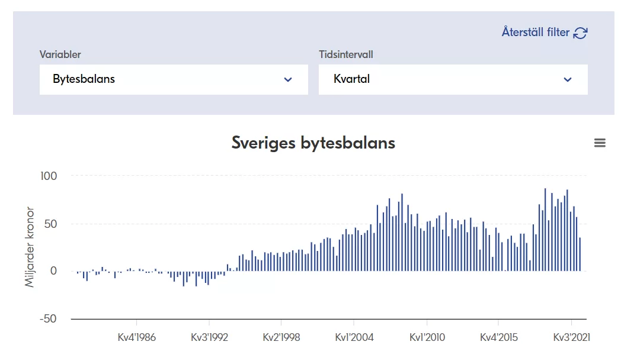Expand chevron arrow in the Tidsintervall box
Image resolution: width=637 pixels, height=364 pixels.
coord(568,80)
